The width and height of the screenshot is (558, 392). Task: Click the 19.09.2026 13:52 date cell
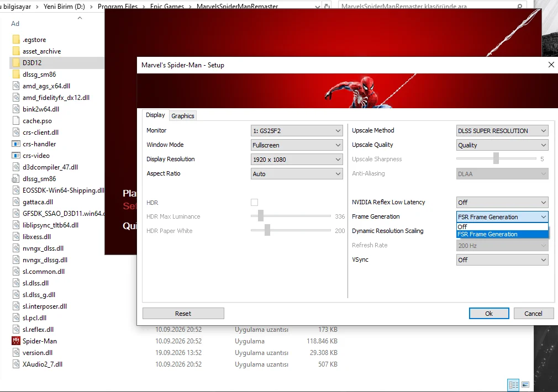click(x=178, y=353)
